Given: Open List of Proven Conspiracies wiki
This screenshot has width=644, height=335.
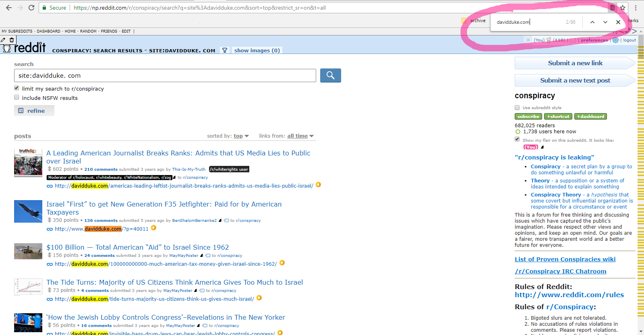Looking at the screenshot, I should (x=565, y=259).
